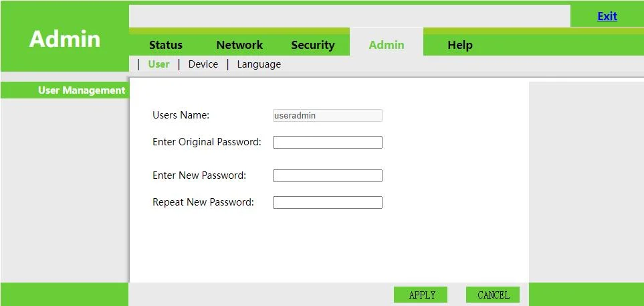Click the large Admin heading on the left
Image resolution: width=644 pixels, height=306 pixels.
(x=65, y=39)
